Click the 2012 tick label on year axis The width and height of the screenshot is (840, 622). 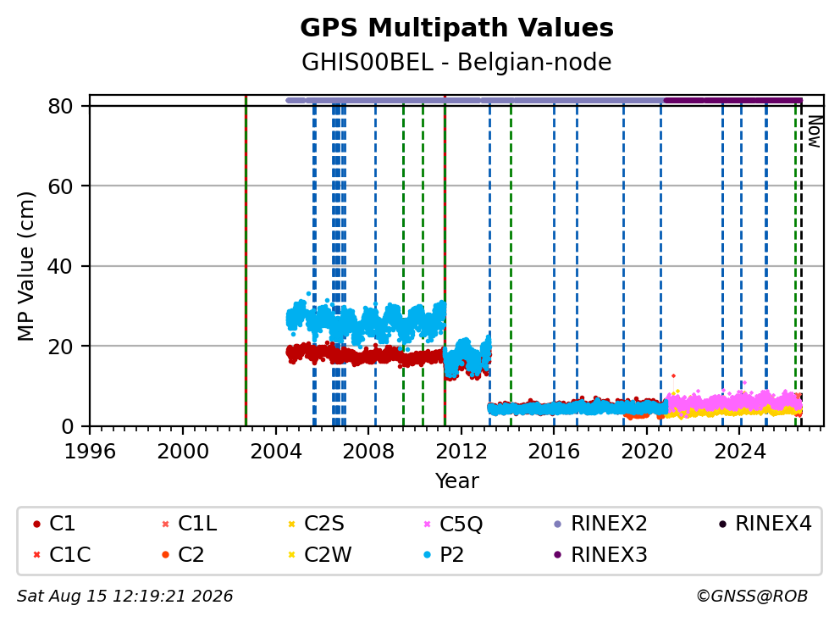(461, 452)
